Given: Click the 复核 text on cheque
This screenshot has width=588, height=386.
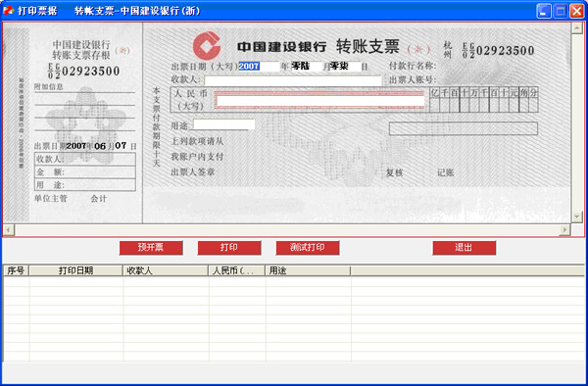Looking at the screenshot, I should (395, 172).
